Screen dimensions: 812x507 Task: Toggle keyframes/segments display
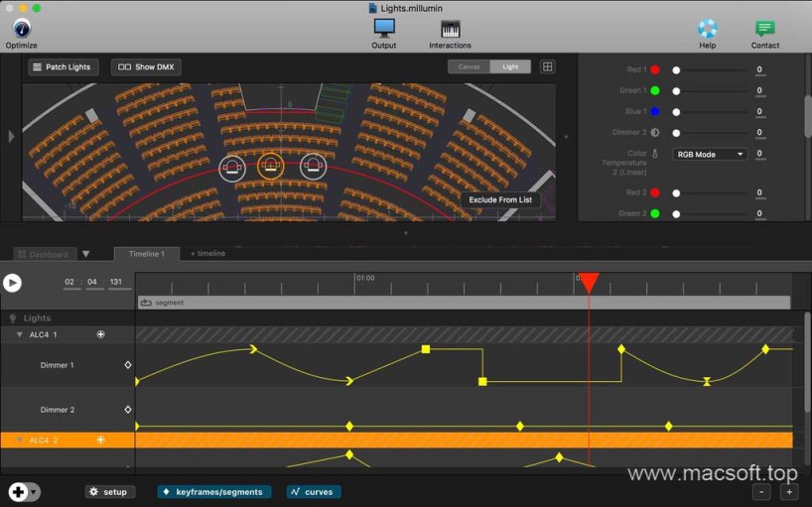(214, 492)
